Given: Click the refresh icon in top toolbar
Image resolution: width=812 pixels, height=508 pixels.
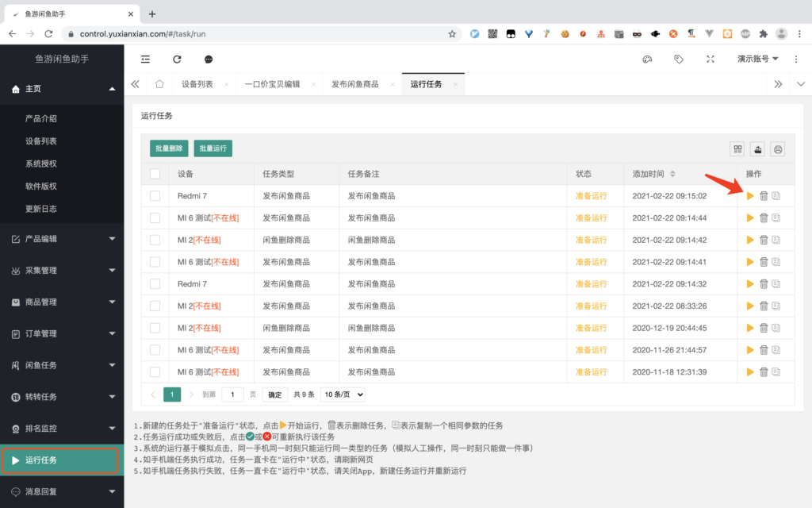Looking at the screenshot, I should 177,59.
